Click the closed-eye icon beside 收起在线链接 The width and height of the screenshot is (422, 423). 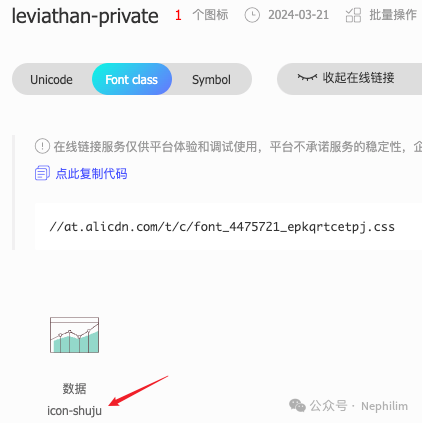[307, 78]
